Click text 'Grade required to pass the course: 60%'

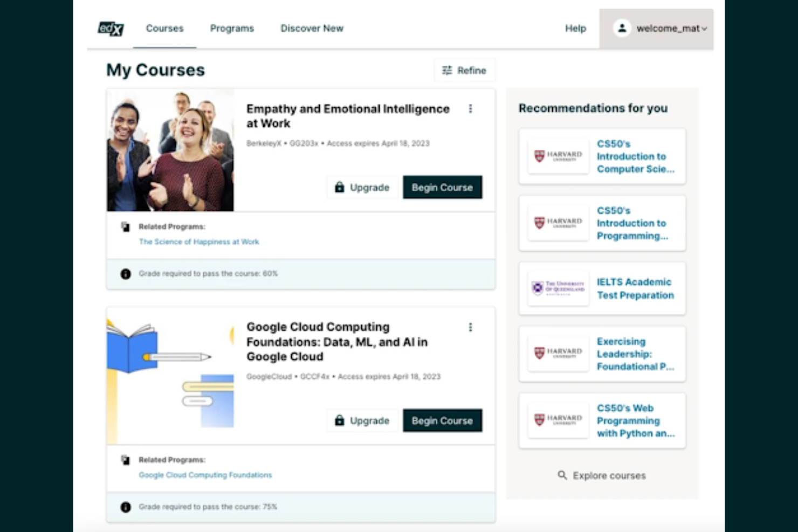pyautogui.click(x=208, y=274)
